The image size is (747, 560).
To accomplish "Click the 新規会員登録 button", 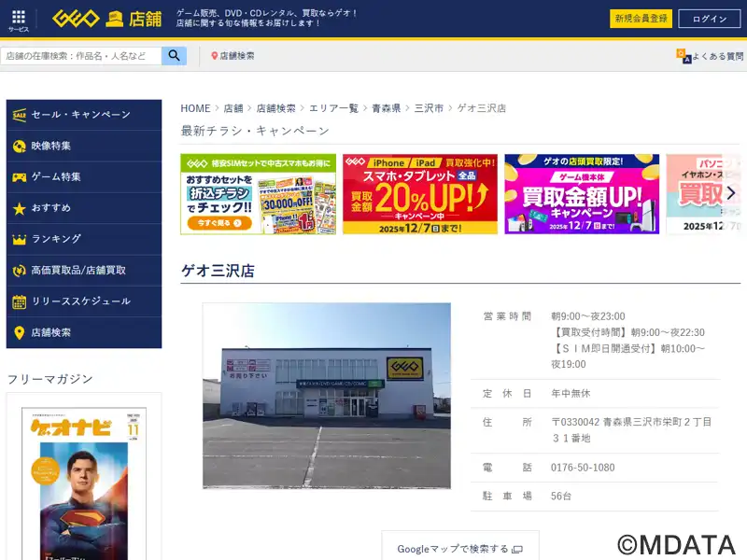I will (x=641, y=19).
